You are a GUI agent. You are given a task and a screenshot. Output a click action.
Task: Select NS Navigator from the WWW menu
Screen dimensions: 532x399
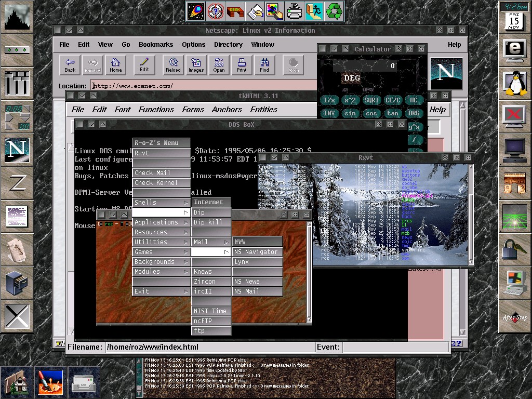coord(257,252)
